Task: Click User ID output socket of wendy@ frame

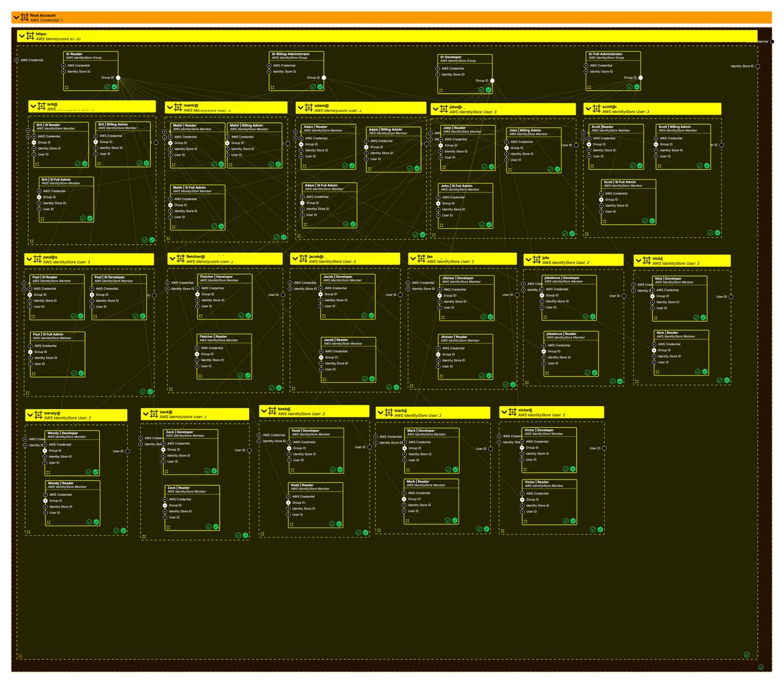Action: 127,451
